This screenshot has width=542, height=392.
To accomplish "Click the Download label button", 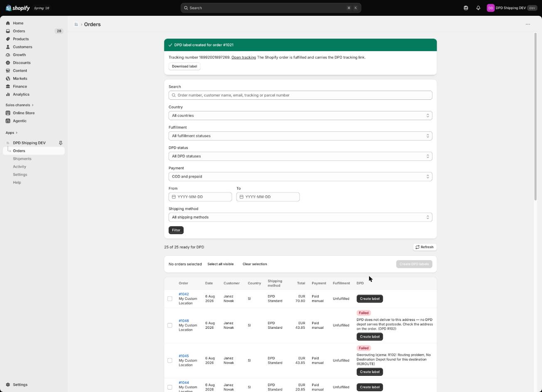I will pyautogui.click(x=185, y=67).
